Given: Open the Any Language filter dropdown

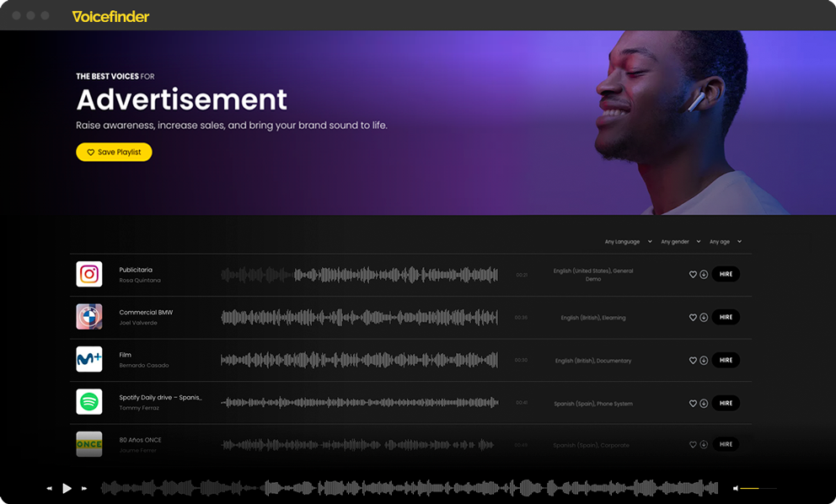Looking at the screenshot, I should [x=628, y=242].
